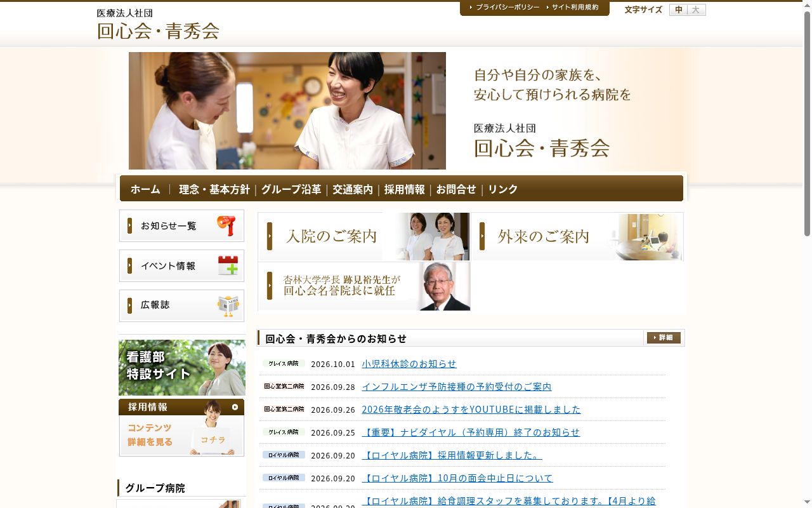The width and height of the screenshot is (812, 508).
Task: Open 【重要】ナビダイヤル（予約専用）終了のお知らせ link
Action: coord(471,432)
